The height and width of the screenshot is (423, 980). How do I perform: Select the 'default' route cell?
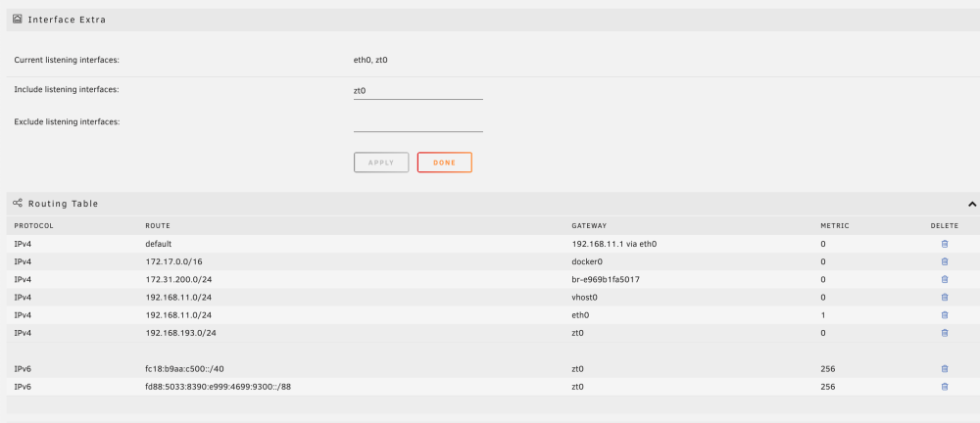158,244
